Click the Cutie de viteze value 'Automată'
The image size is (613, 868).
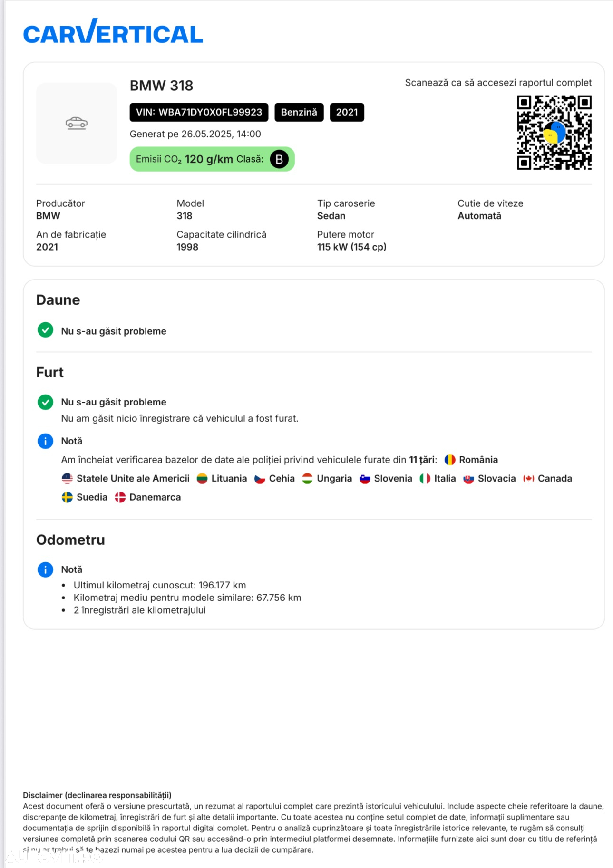(479, 216)
